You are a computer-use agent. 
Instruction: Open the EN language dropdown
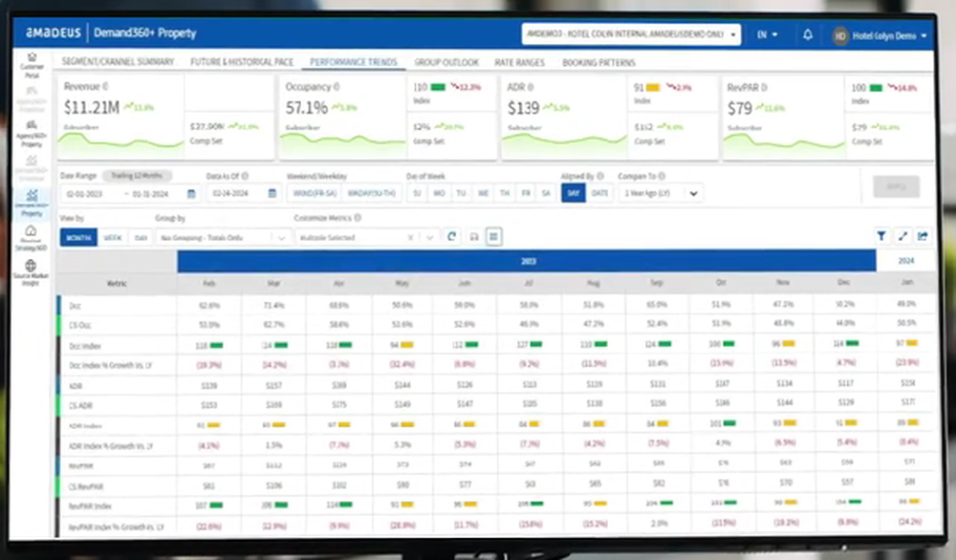[x=767, y=34]
